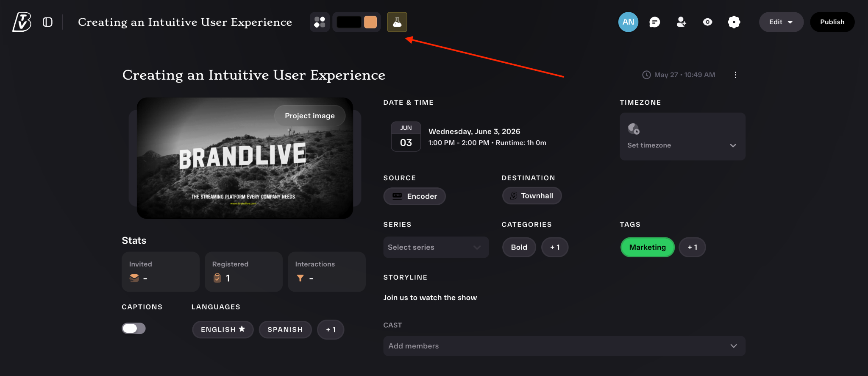Click the Brandlive logo icon
Image resolution: width=868 pixels, height=376 pixels.
pos(22,22)
